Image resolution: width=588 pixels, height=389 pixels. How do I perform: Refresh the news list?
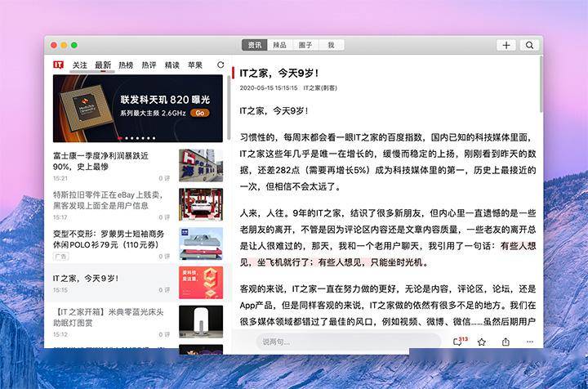220,65
